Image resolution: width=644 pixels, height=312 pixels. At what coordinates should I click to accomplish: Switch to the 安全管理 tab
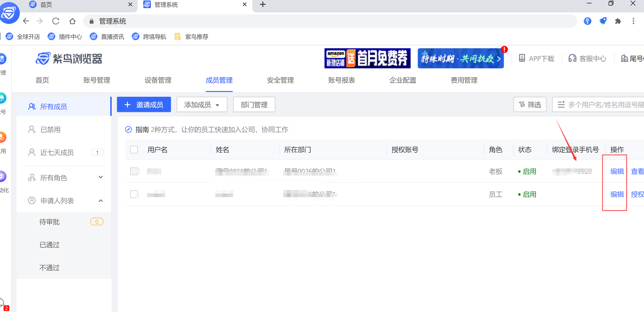tap(280, 80)
